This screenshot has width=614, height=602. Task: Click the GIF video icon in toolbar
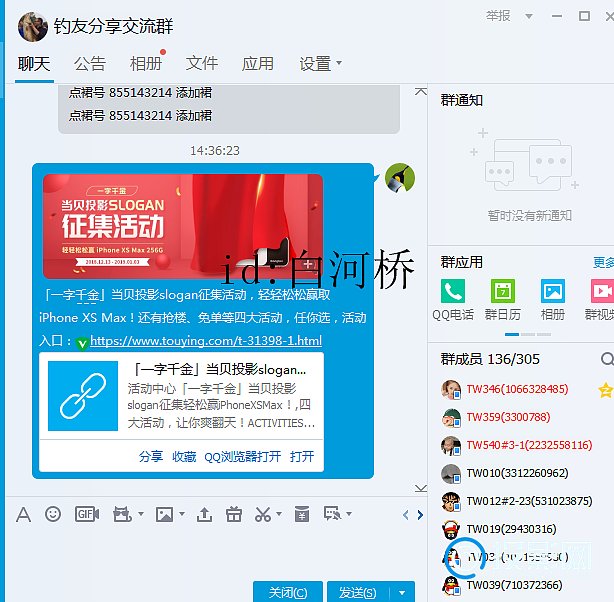(87, 514)
